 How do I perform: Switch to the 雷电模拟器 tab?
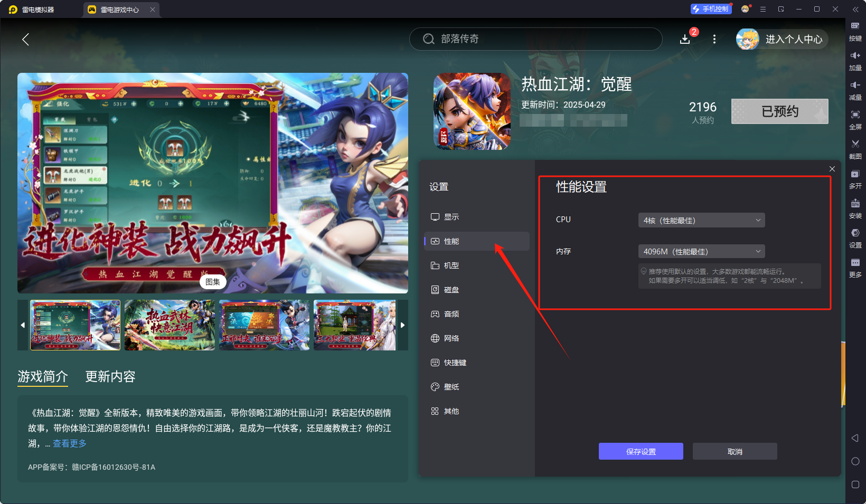point(32,9)
